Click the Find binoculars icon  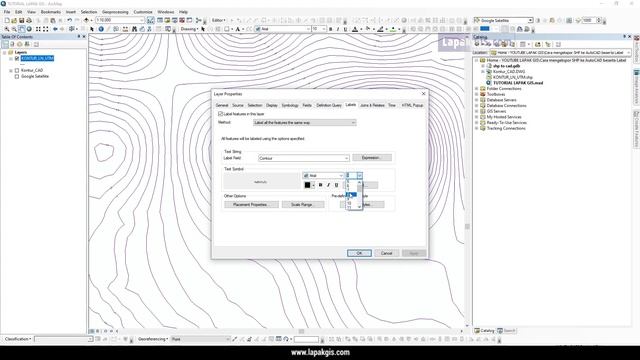point(134,29)
